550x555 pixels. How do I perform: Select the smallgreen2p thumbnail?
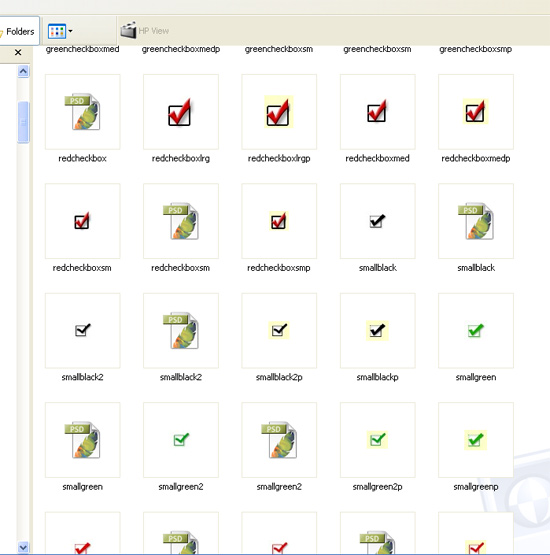378,440
